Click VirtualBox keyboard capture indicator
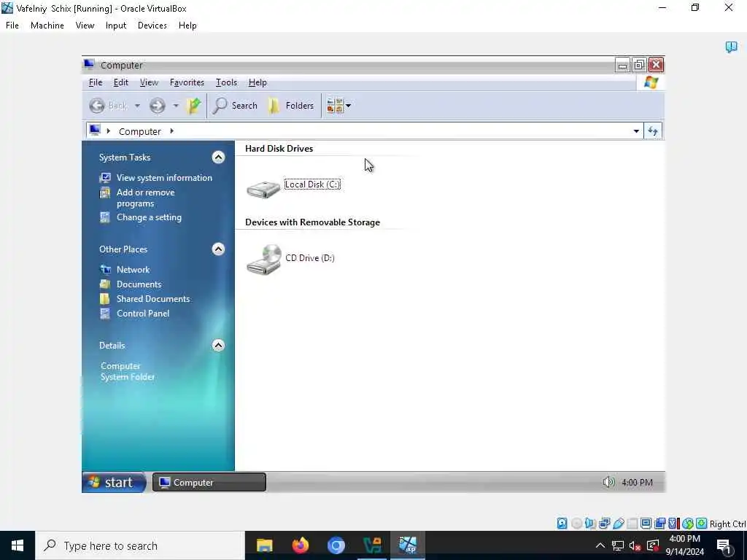 (701, 524)
